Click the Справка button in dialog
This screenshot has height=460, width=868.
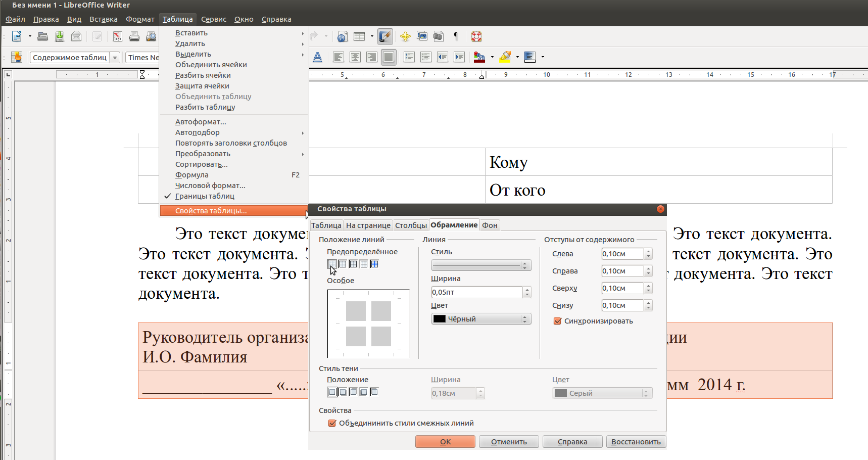pos(572,442)
